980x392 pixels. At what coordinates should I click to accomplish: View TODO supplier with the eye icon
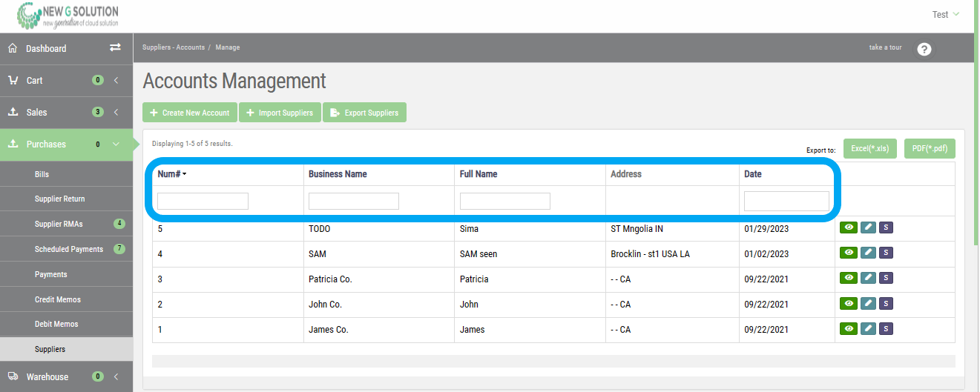(x=848, y=228)
